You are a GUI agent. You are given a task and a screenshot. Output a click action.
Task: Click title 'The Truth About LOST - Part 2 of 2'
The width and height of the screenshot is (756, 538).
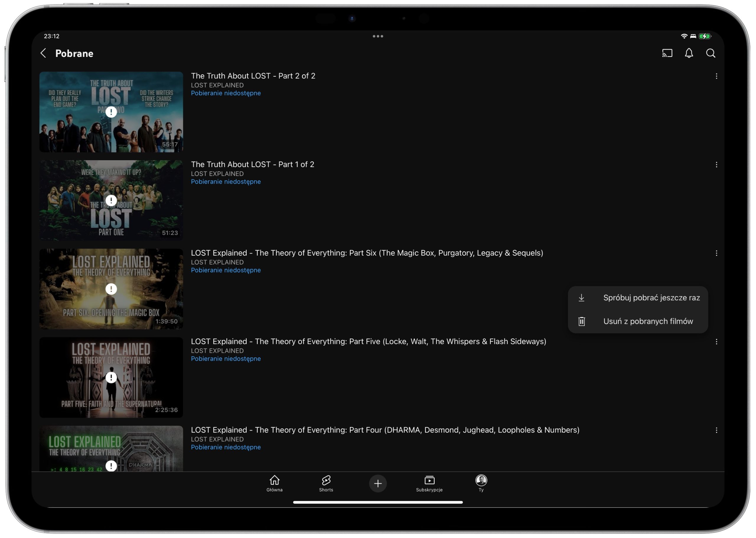coord(253,76)
